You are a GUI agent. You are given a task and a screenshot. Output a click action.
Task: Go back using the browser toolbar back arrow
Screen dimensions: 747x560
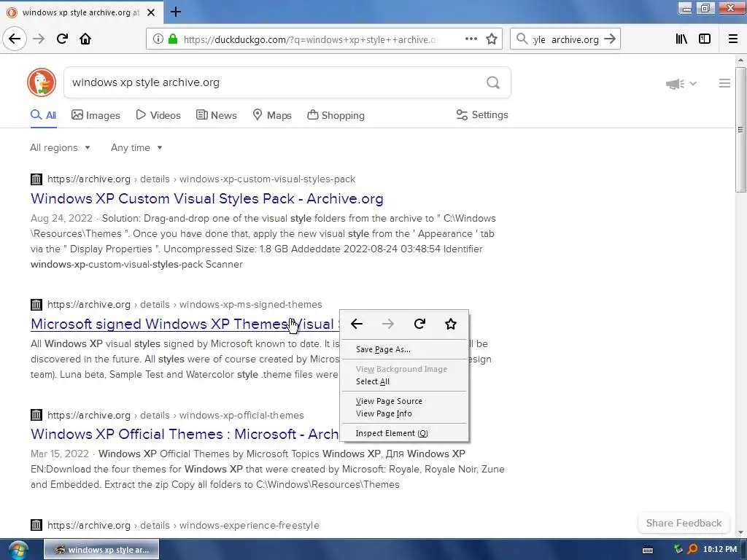tap(15, 39)
